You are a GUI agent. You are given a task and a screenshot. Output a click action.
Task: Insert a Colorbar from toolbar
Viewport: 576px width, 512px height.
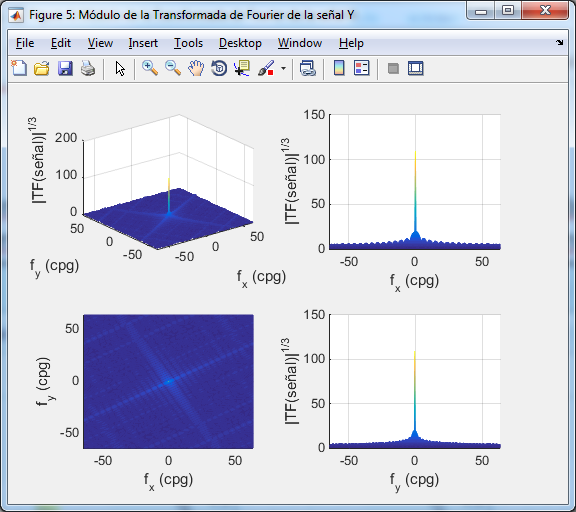pyautogui.click(x=339, y=68)
